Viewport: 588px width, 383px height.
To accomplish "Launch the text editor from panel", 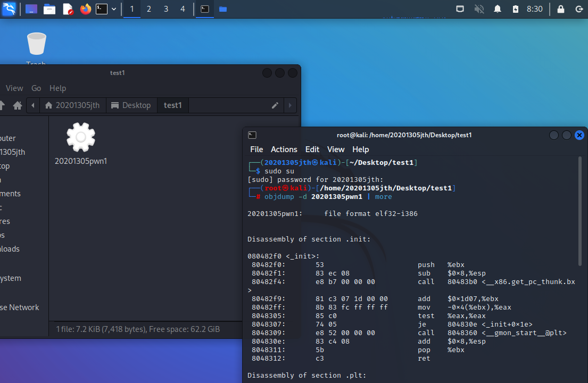I will (68, 9).
